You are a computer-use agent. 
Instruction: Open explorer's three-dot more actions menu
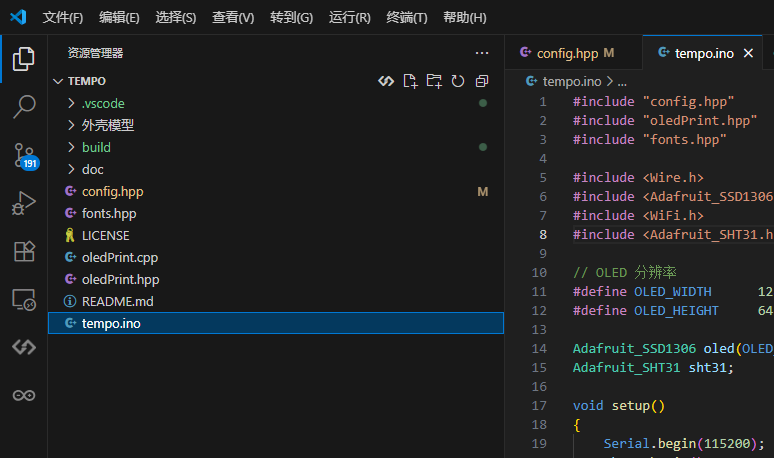pyautogui.click(x=482, y=53)
